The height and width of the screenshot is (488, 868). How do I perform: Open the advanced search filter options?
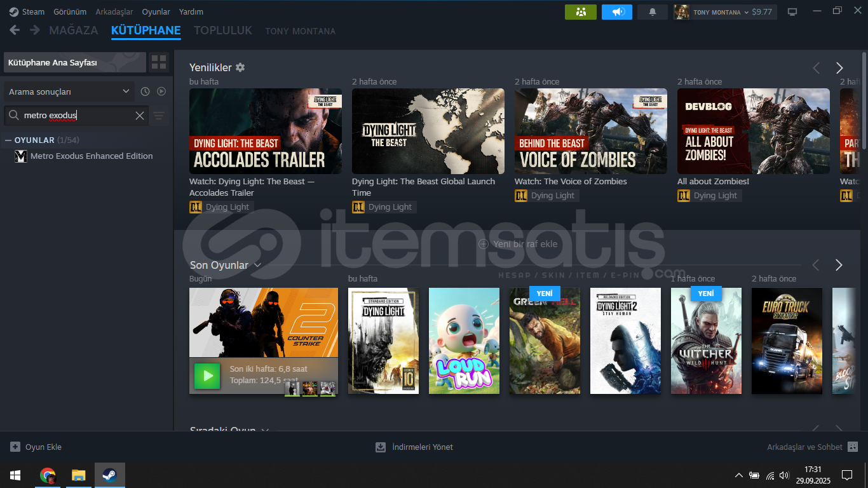(159, 116)
